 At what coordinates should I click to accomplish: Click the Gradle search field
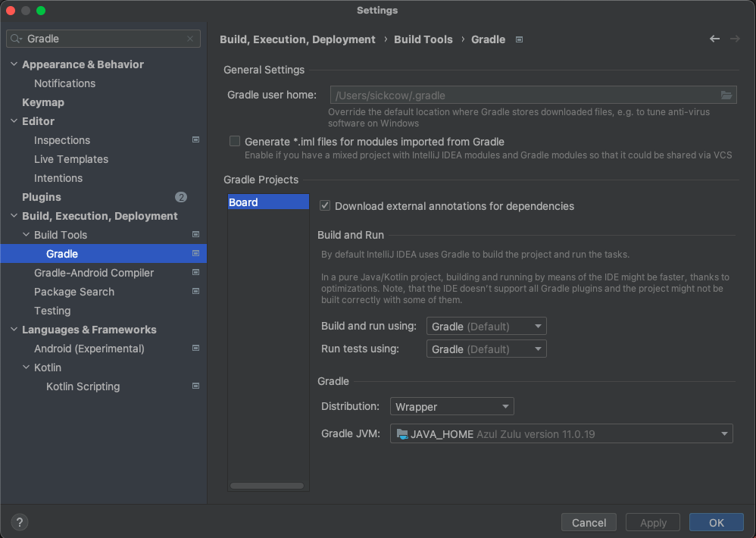tap(103, 39)
